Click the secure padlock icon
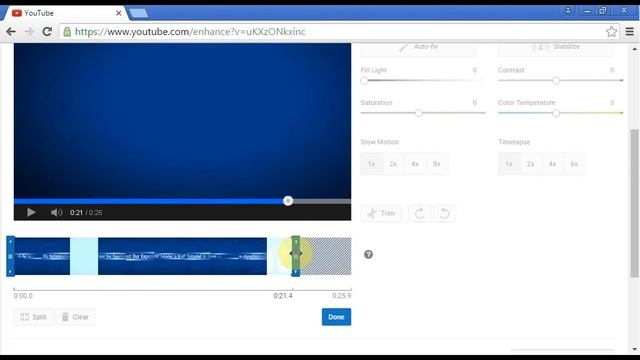The width and height of the screenshot is (640, 360). (67, 31)
